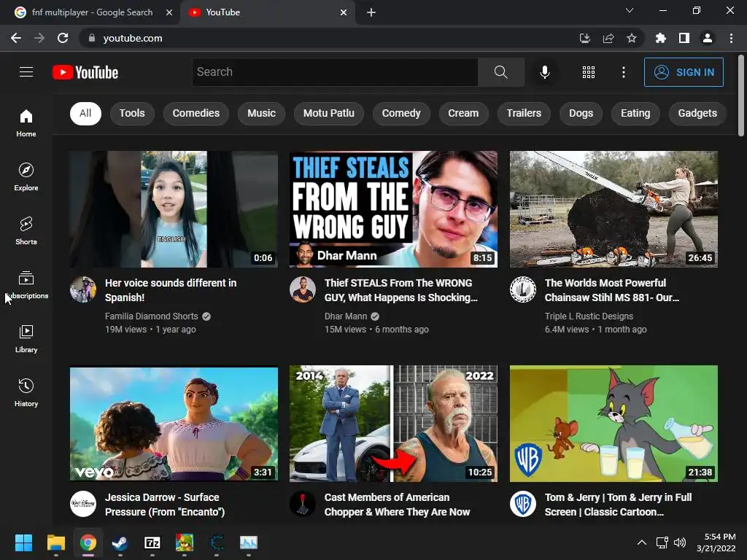Share this page icon in address bar

pyautogui.click(x=608, y=38)
